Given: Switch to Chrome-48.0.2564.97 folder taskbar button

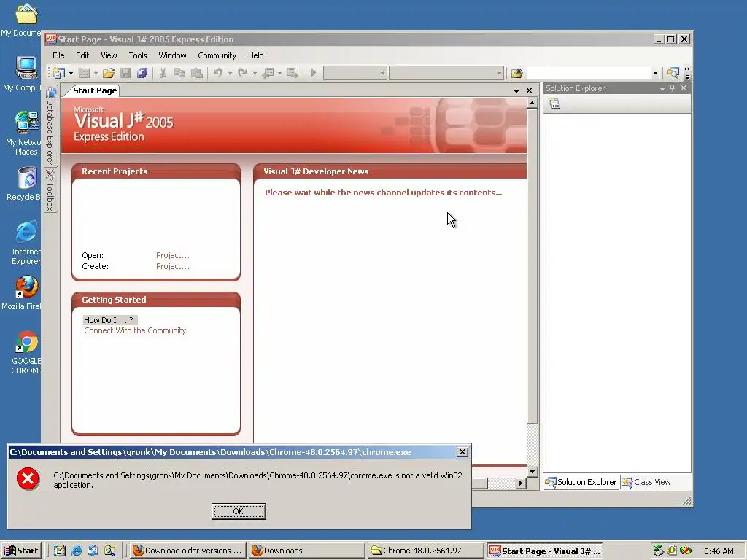Looking at the screenshot, I should click(426, 551).
